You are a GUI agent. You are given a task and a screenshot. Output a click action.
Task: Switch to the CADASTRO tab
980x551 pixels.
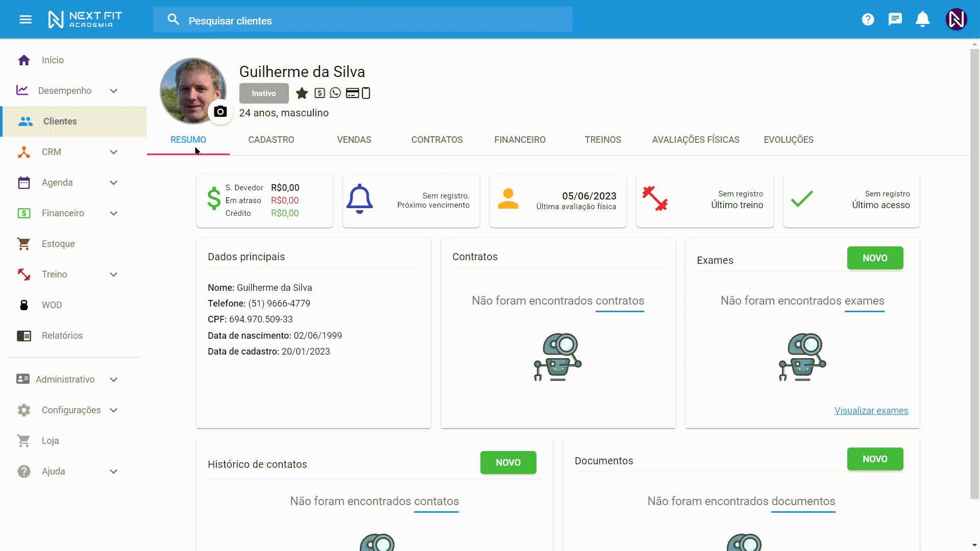271,140
